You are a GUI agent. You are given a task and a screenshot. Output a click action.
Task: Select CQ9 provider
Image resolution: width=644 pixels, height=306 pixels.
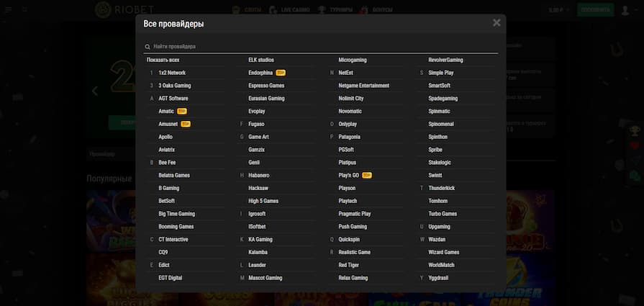(163, 252)
